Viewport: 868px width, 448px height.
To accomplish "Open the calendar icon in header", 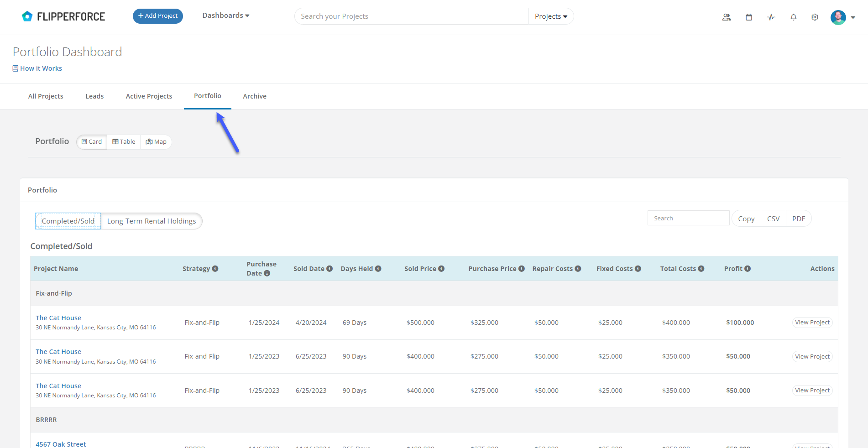I will point(749,17).
